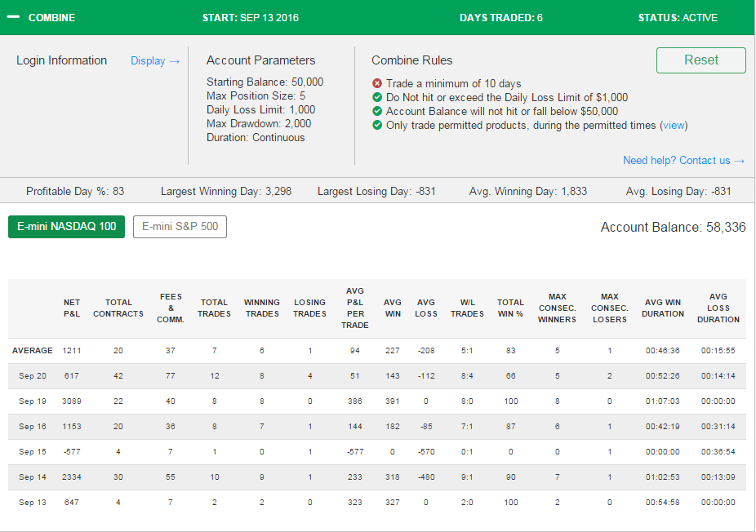Click Max Drawdown: 2,000 parameter
756x532 pixels.
click(259, 123)
